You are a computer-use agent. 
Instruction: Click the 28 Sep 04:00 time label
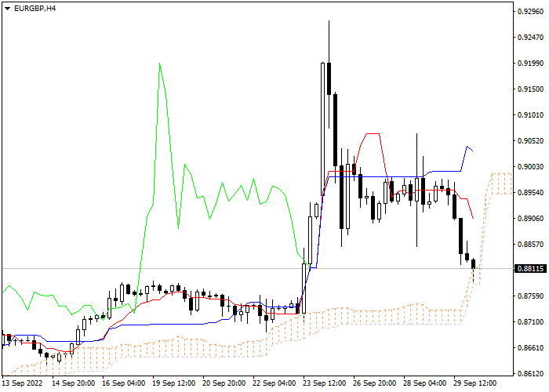pyautogui.click(x=425, y=383)
